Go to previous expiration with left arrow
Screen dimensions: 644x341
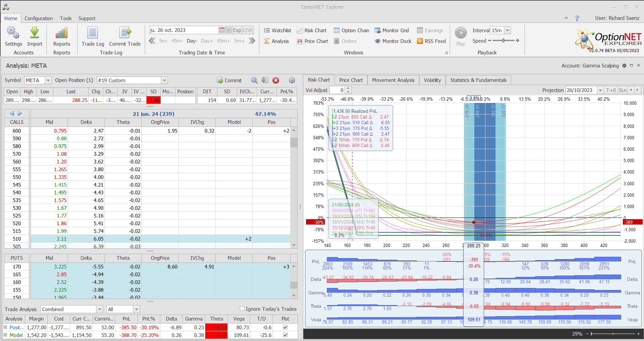click(x=12, y=113)
